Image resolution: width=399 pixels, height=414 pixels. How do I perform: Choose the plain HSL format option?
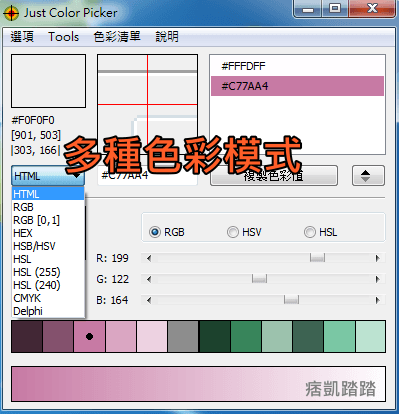pos(48,259)
